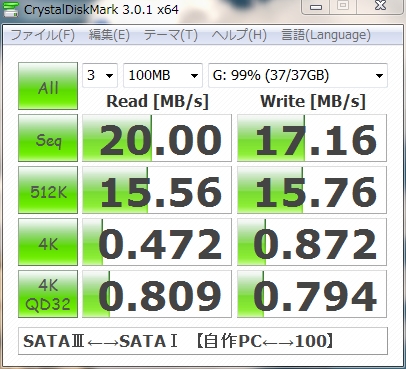This screenshot has height=369, width=406.
Task: Click the comment field containing SATAⅢ←→SATAⅠ
Action: (x=203, y=341)
